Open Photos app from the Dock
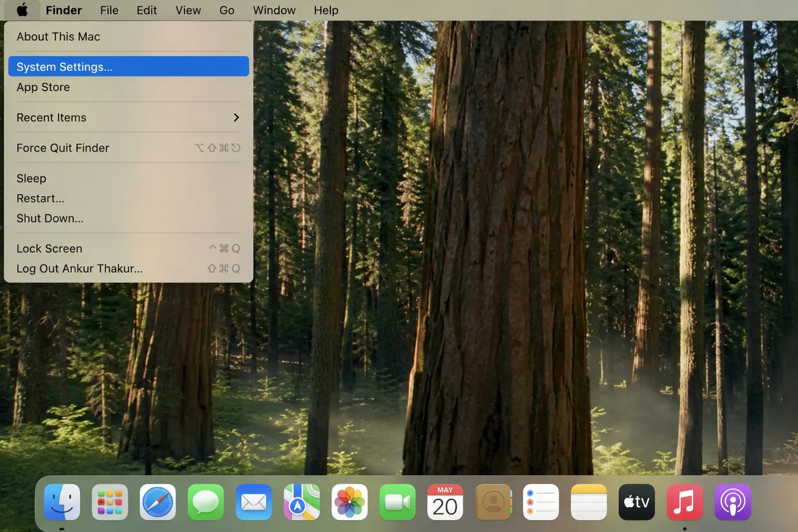Screen dimensions: 798x532 pyautogui.click(x=349, y=502)
